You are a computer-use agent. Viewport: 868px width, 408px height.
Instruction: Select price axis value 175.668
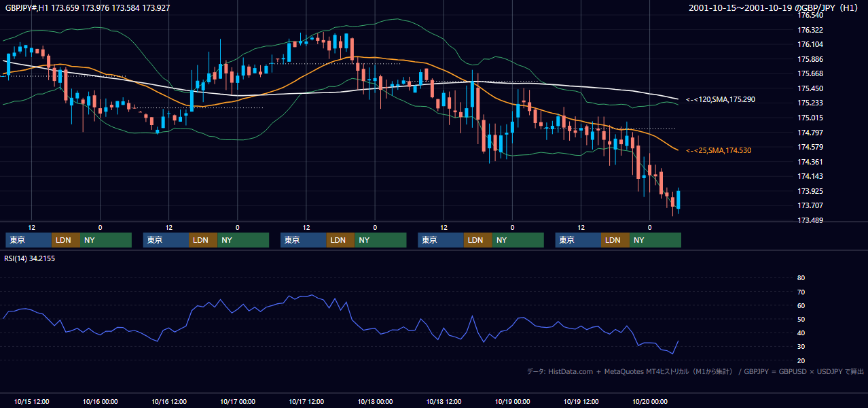810,73
